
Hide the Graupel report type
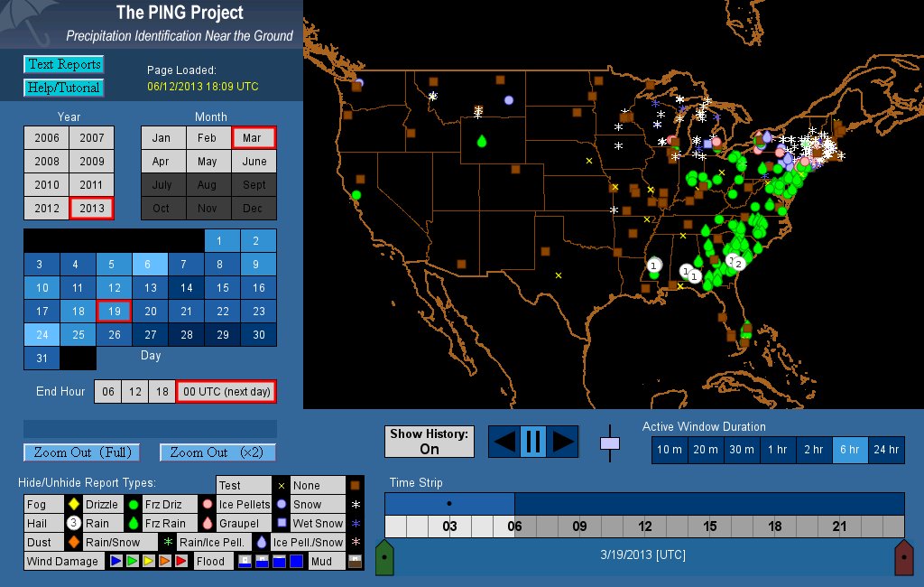point(244,523)
